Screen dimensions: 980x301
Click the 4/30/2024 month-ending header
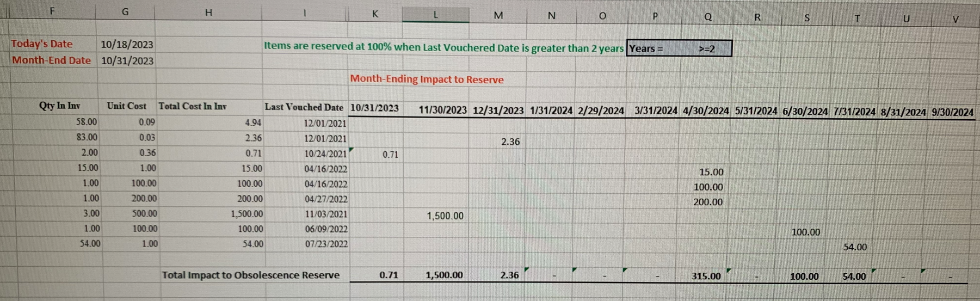706,111
